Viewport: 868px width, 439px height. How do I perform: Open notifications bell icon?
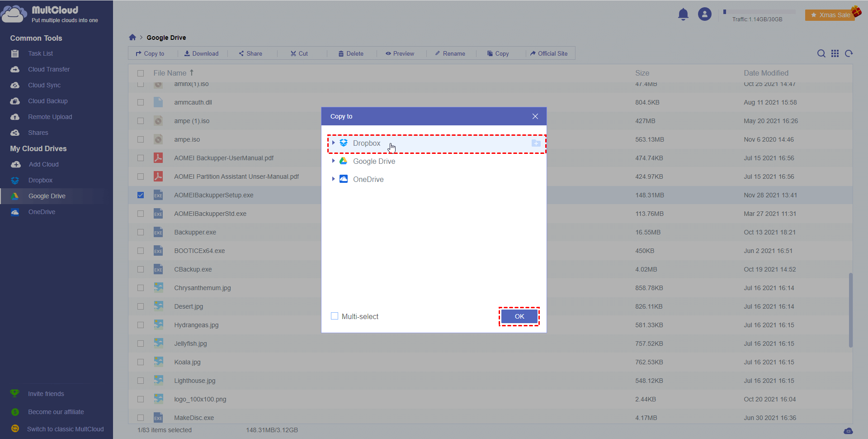click(x=683, y=14)
